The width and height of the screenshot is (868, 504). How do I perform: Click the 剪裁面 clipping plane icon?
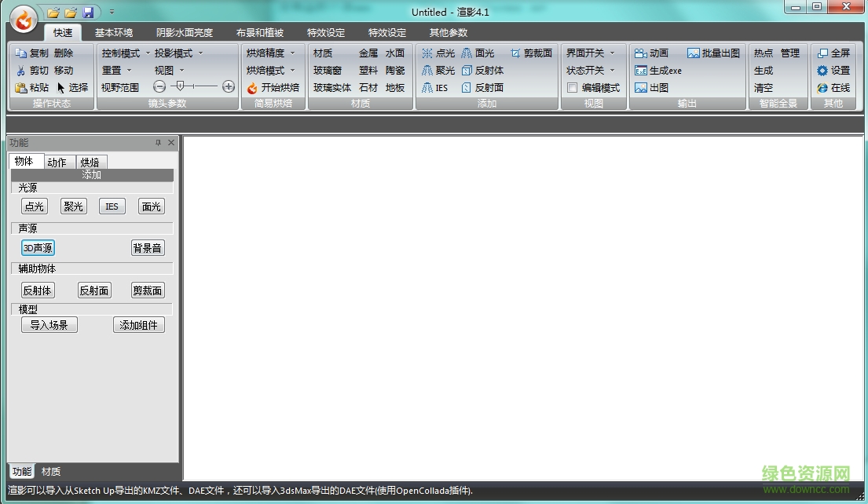click(x=515, y=53)
